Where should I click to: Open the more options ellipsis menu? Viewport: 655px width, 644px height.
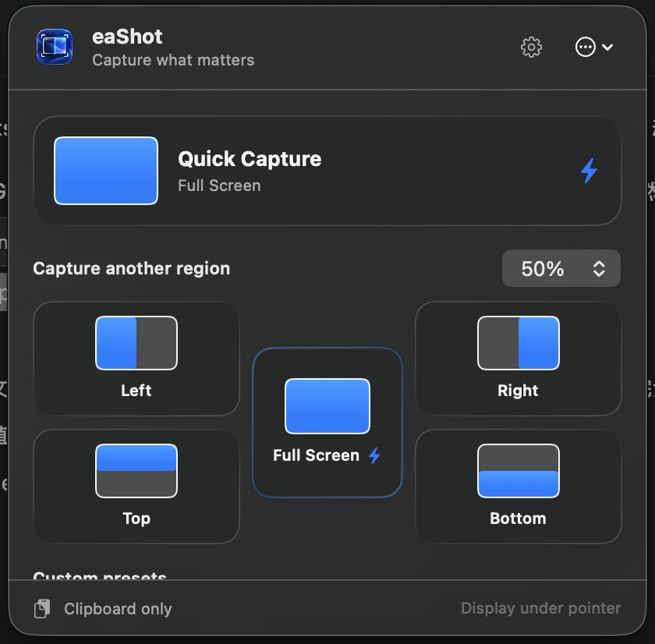(593, 47)
